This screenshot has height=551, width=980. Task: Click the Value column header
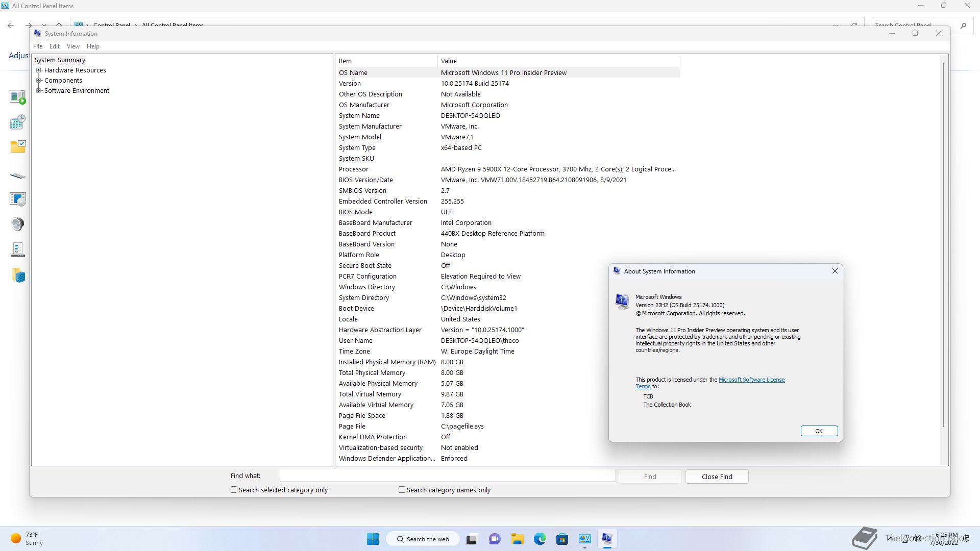tap(558, 61)
